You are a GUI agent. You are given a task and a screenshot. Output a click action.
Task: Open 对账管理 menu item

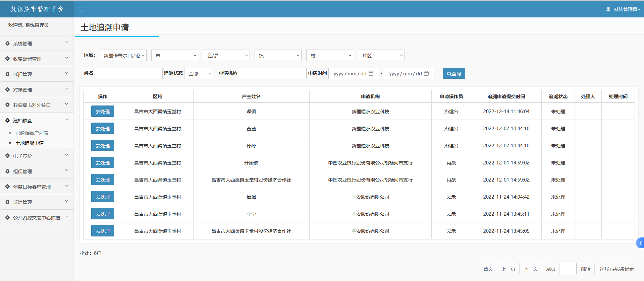pyautogui.click(x=37, y=89)
